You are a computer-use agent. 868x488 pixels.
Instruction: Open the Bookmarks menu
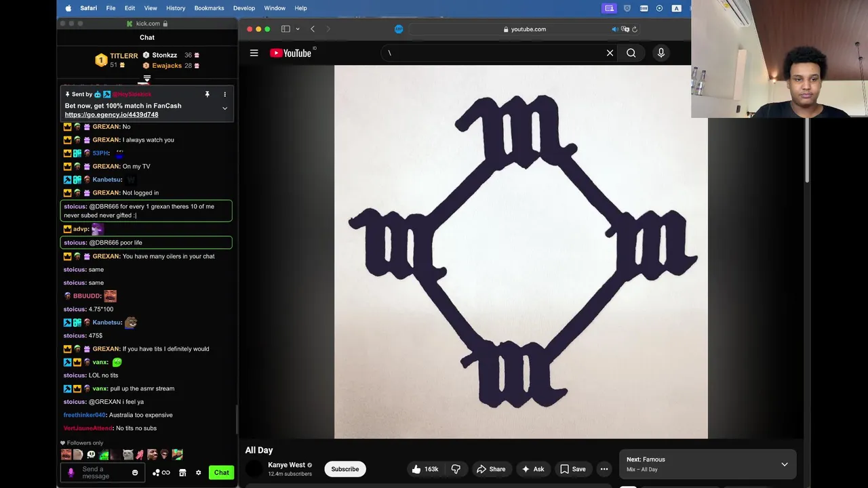click(x=209, y=8)
